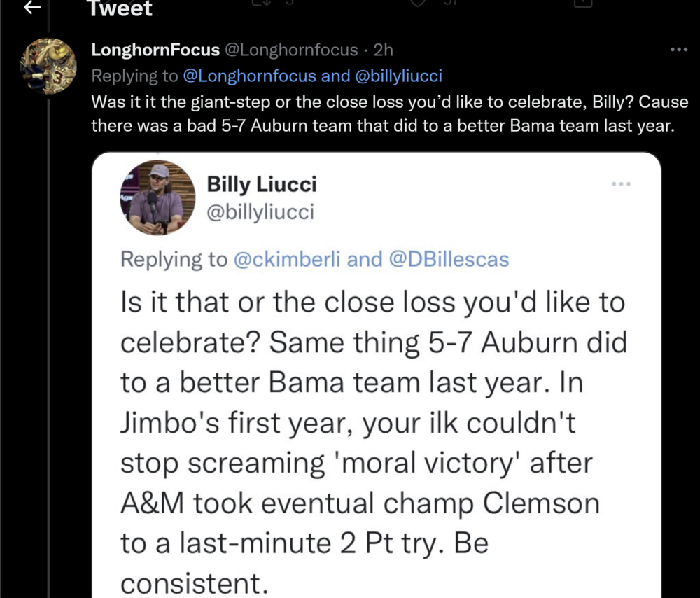Click the partially visible share icon at top
The image size is (700, 598).
(583, 3)
